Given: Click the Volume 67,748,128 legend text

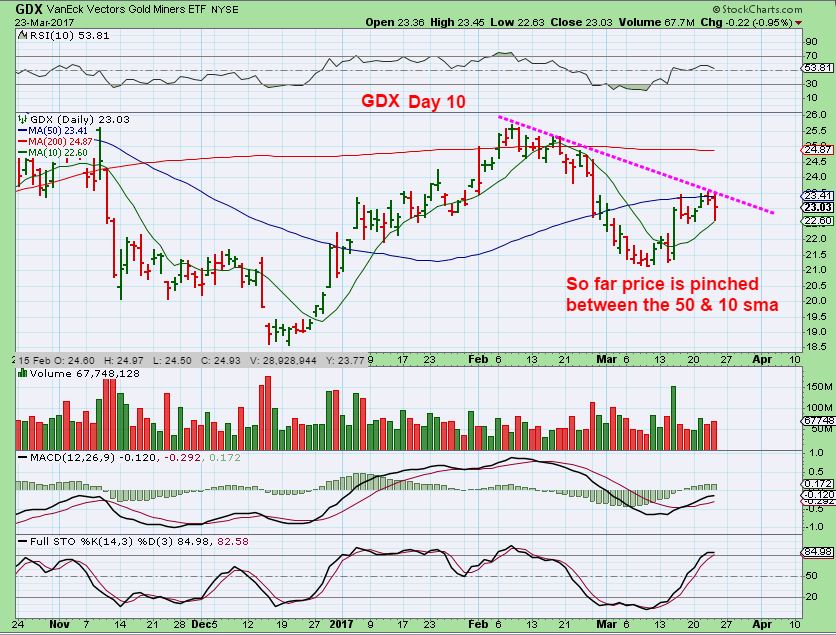Looking at the screenshot, I should (85, 373).
